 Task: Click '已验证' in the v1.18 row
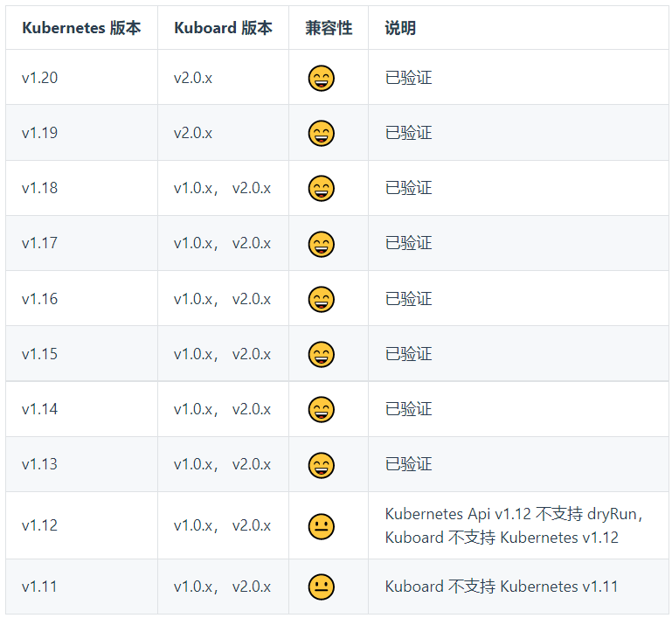pos(408,188)
